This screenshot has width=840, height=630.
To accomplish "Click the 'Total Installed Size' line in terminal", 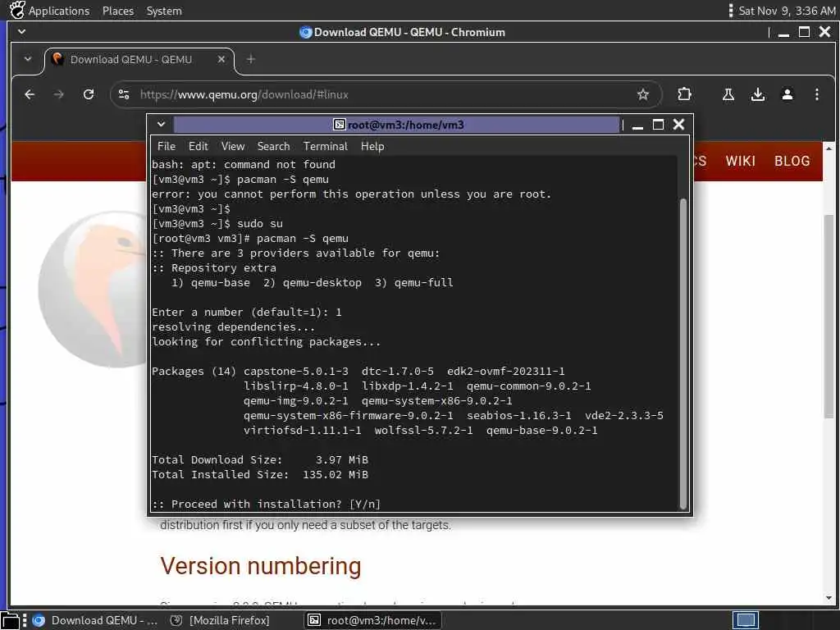I will click(260, 475).
